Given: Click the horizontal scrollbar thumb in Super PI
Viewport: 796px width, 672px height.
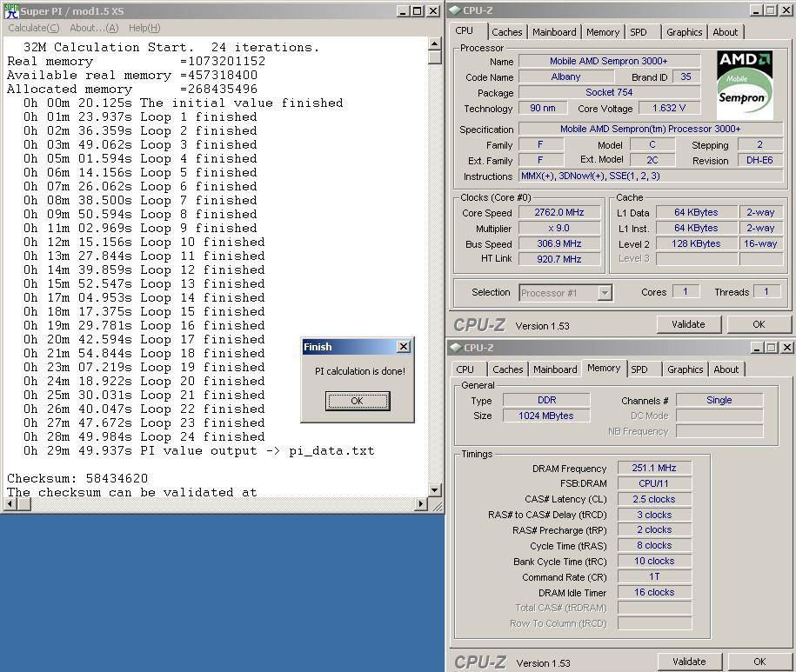Looking at the screenshot, I should tap(23, 503).
